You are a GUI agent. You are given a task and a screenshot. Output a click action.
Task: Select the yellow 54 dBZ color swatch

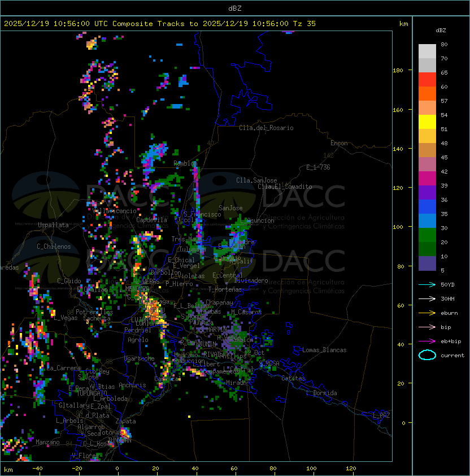click(427, 122)
